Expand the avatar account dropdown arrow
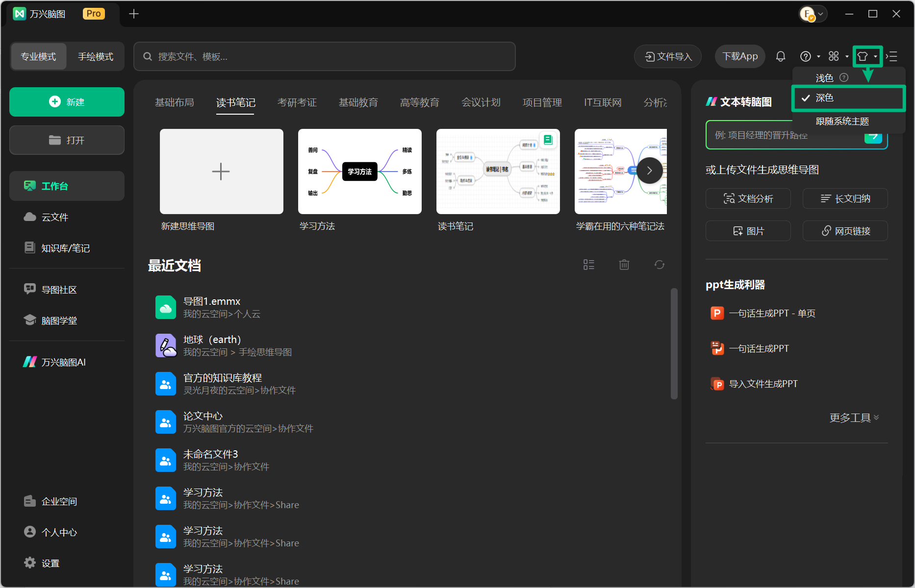 (820, 14)
